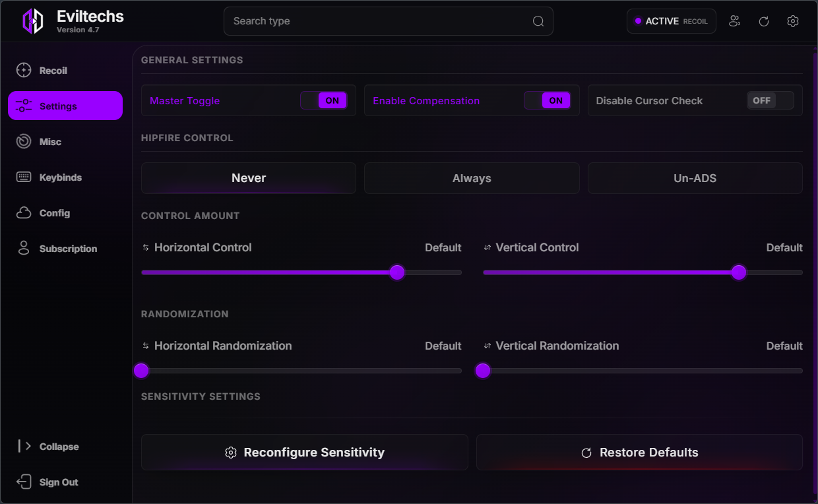Click Restore Defaults button
Image resolution: width=818 pixels, height=504 pixels.
(639, 453)
